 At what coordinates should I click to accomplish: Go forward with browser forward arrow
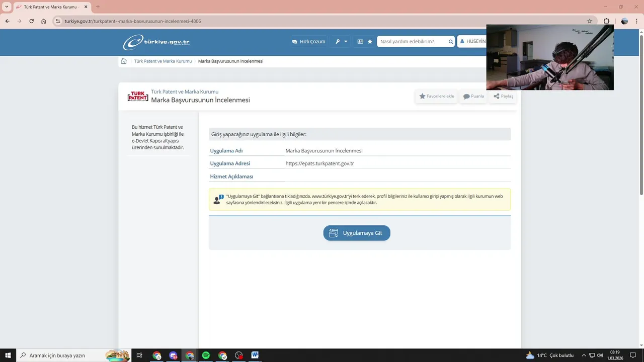(x=19, y=21)
